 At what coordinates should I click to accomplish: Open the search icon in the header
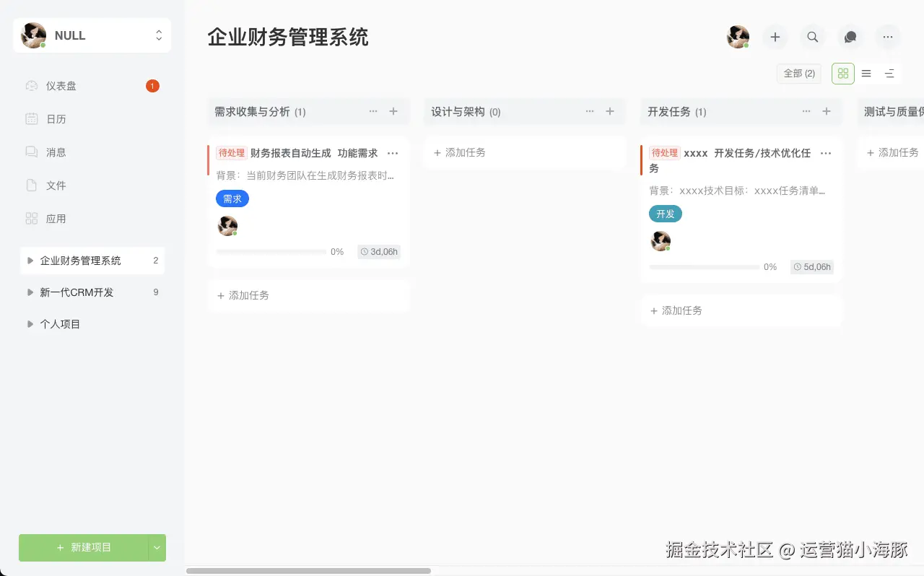click(x=813, y=37)
